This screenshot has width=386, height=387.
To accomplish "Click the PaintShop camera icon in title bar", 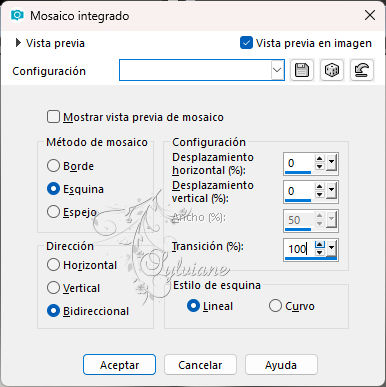I will [x=17, y=15].
